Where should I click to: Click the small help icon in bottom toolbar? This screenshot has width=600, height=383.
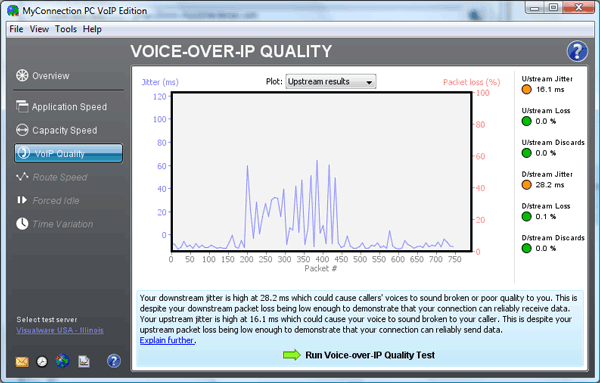pos(114,361)
